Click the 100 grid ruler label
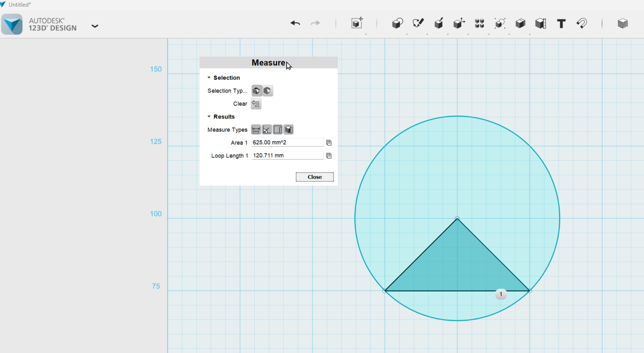 [x=156, y=214]
